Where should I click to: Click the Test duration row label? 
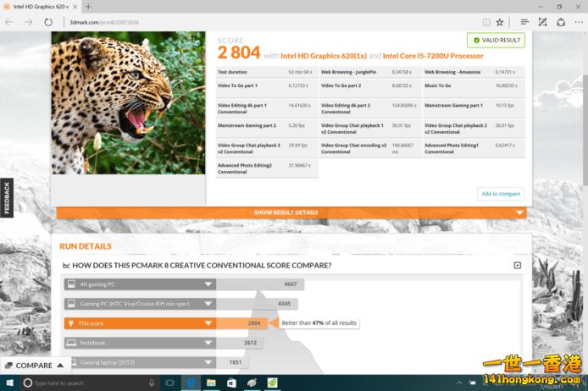(x=232, y=72)
